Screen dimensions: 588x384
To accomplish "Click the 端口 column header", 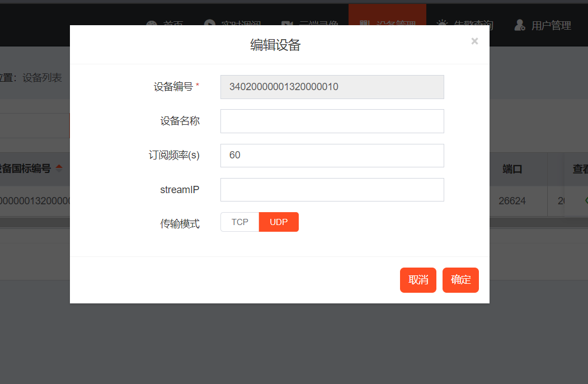I will tap(512, 169).
